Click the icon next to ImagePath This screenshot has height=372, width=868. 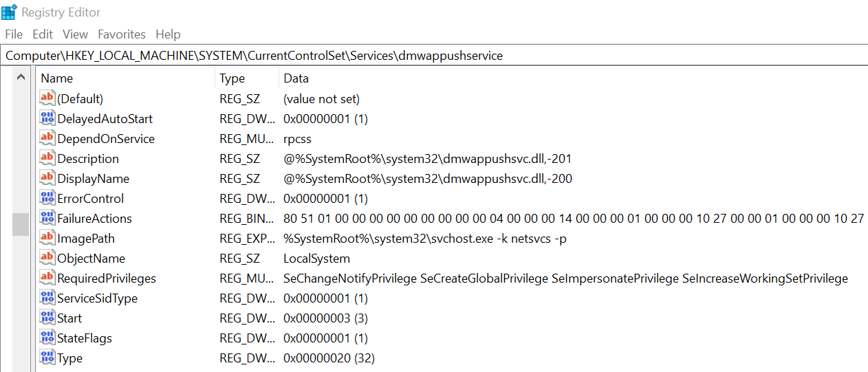coord(47,239)
